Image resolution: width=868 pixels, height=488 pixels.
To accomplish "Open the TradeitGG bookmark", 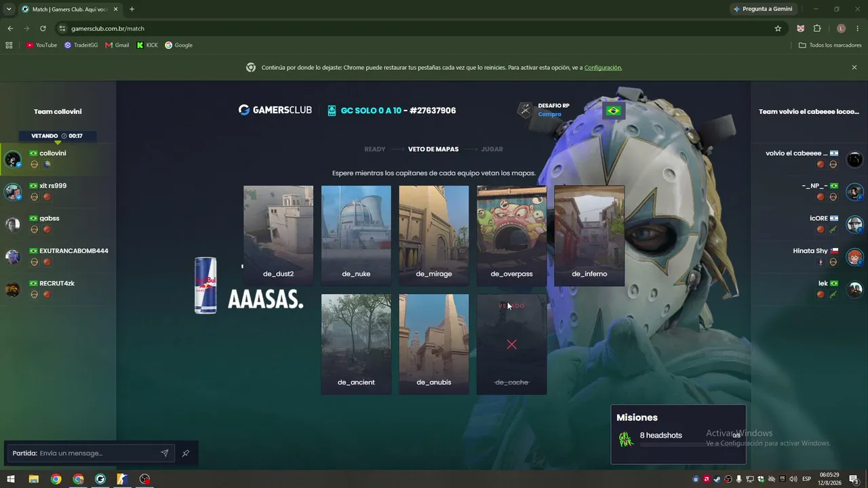I will pos(81,45).
